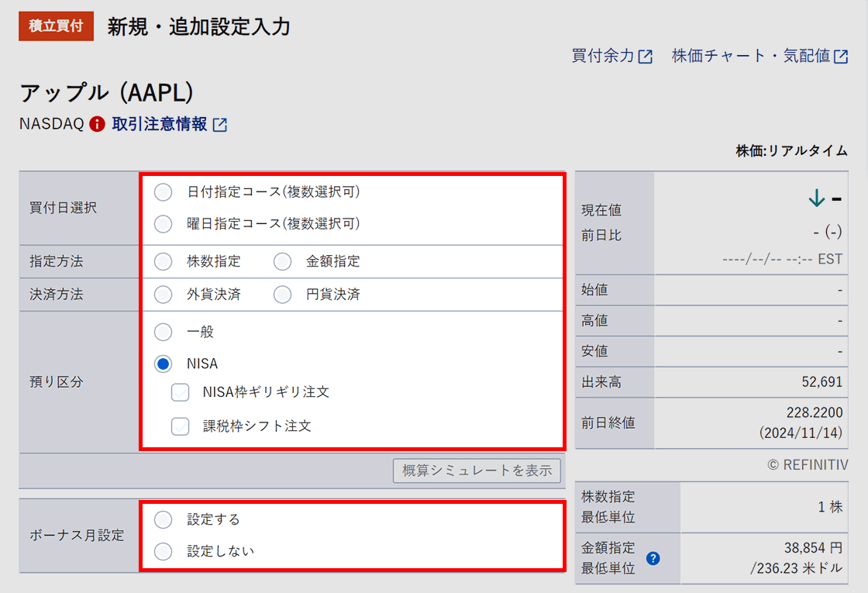Open 株価チャート・気配値 link
The height and width of the screenshot is (593, 868).
point(751,56)
